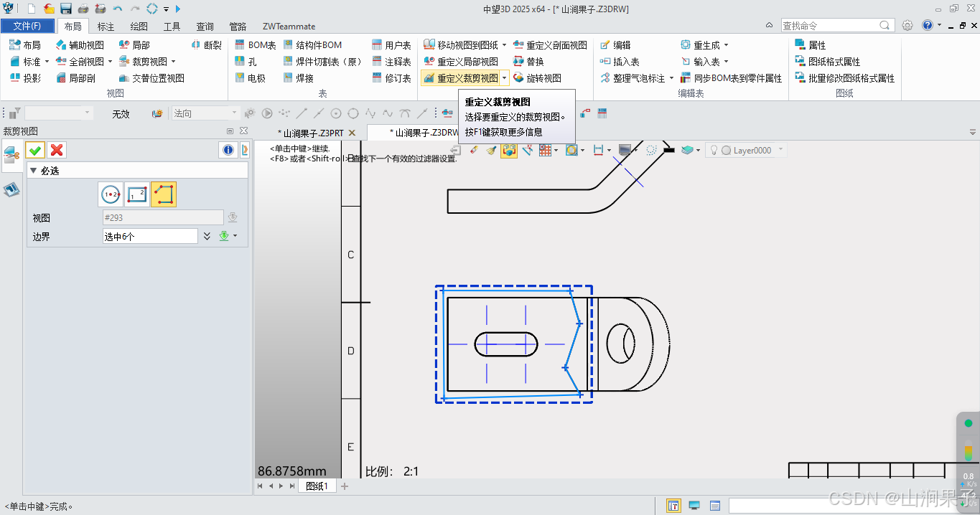Click the 断裂 view tool
980x515 pixels.
[x=207, y=44]
